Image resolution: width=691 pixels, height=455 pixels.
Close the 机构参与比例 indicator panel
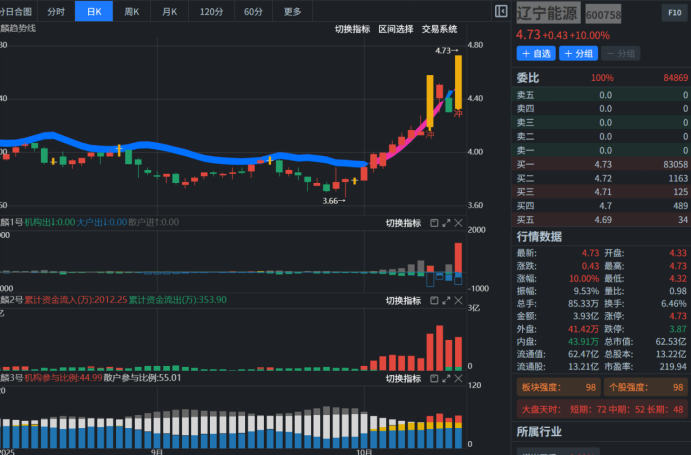point(460,379)
